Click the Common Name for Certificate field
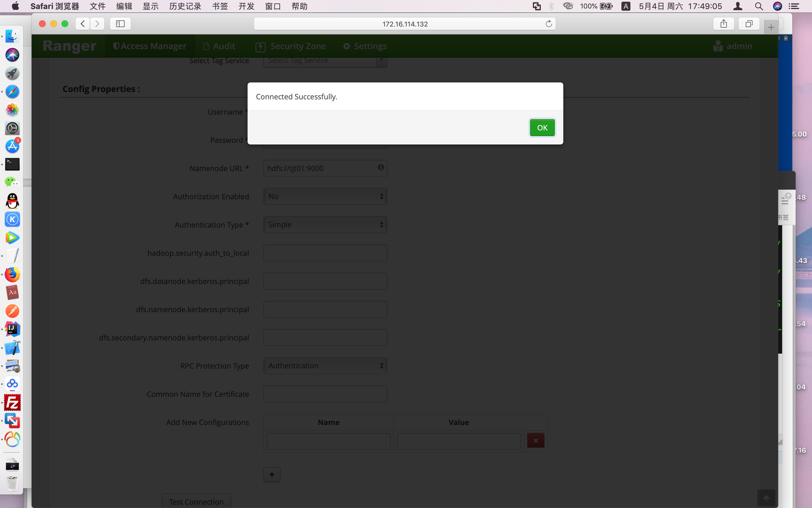The height and width of the screenshot is (508, 812). 325,394
